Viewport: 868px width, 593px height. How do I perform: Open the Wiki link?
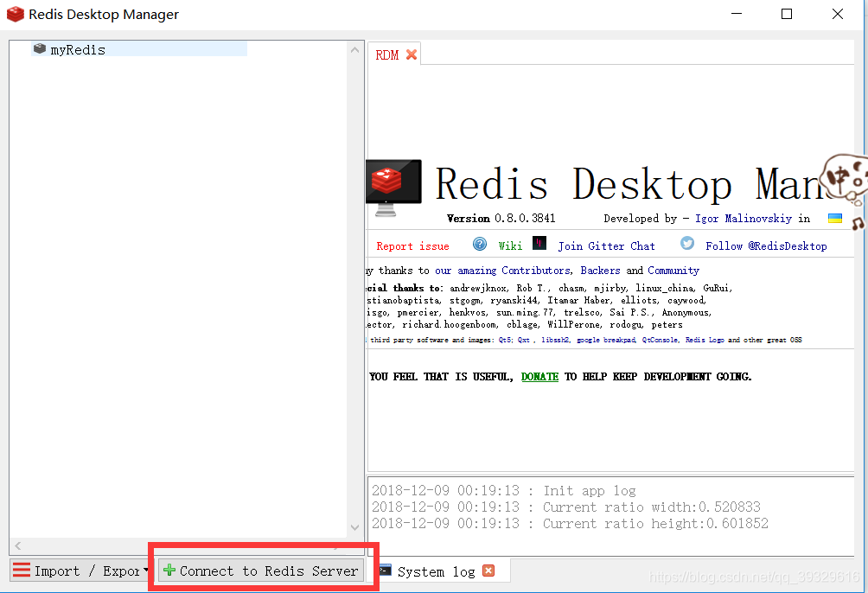(510, 245)
